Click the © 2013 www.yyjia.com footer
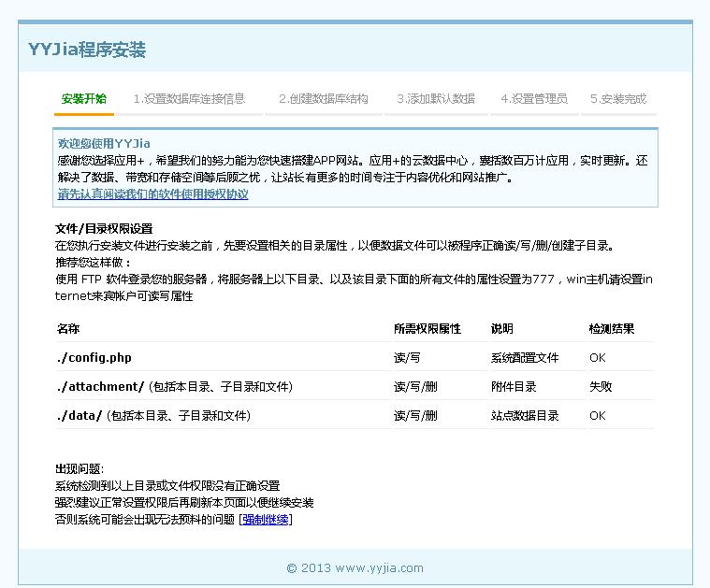This screenshot has width=710, height=588. 355,568
